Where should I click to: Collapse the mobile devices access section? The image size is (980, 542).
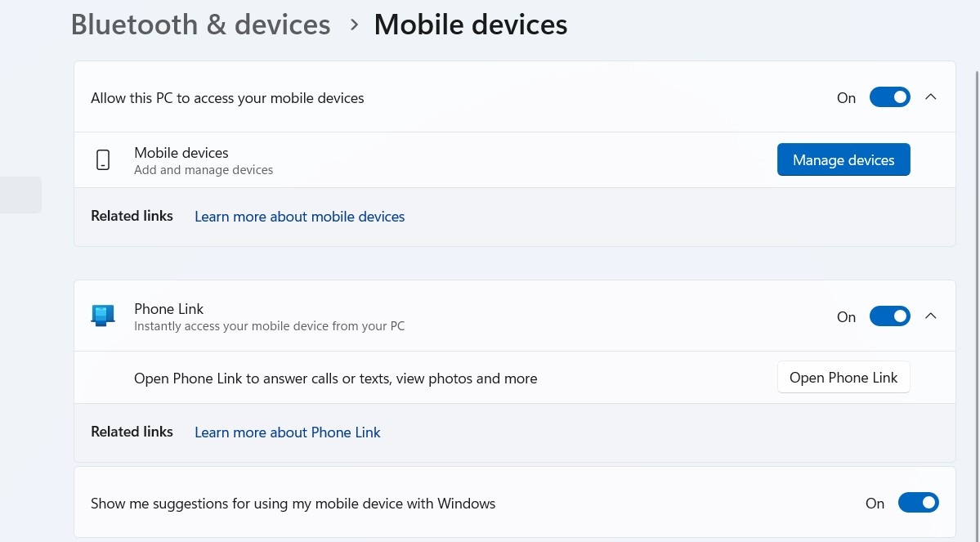click(930, 97)
